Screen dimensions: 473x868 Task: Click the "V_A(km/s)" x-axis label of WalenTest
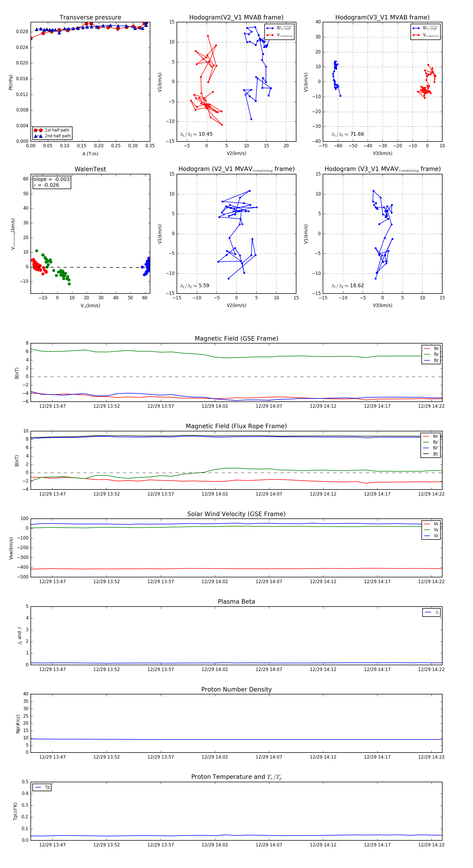click(90, 306)
